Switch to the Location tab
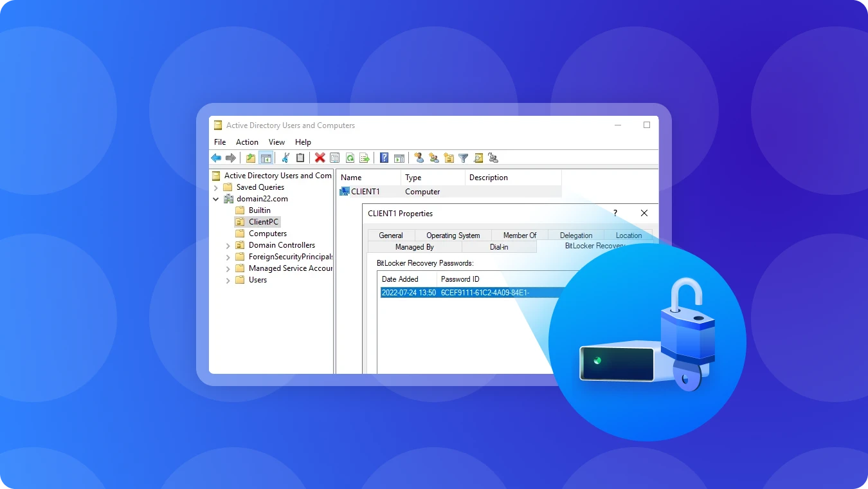Screen dimensions: 868x489 (628, 235)
